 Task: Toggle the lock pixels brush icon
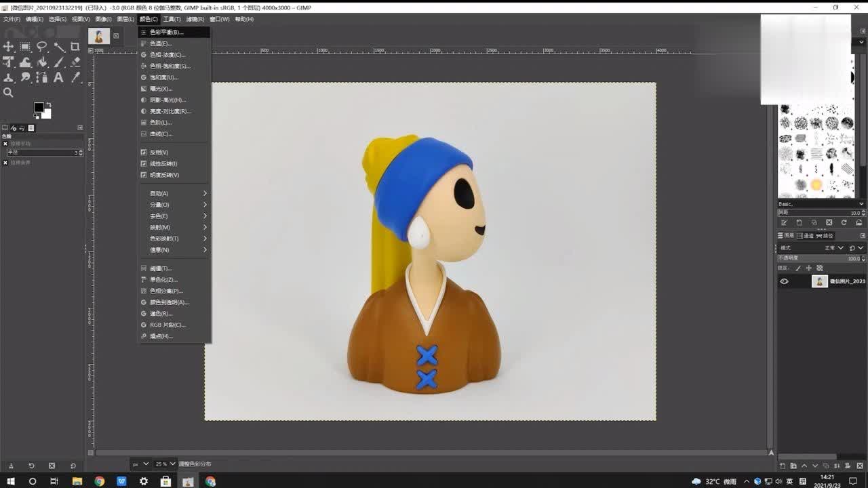pyautogui.click(x=798, y=268)
